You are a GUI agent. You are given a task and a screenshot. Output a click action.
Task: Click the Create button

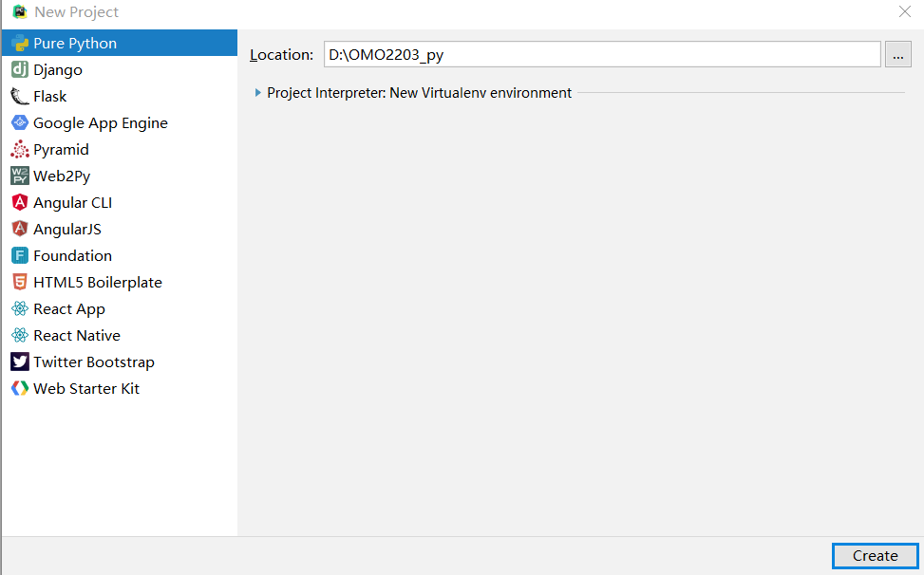click(875, 556)
